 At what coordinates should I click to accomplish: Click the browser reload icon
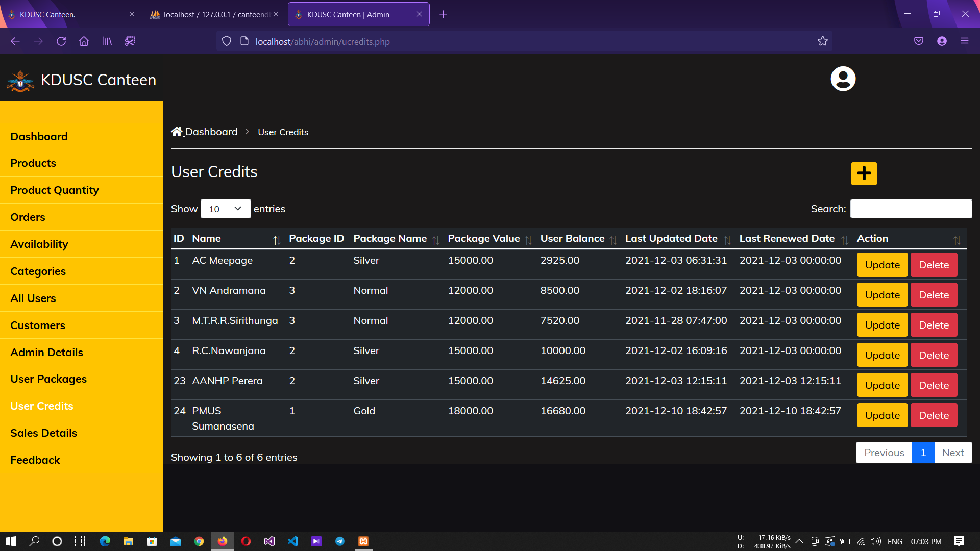pyautogui.click(x=61, y=41)
